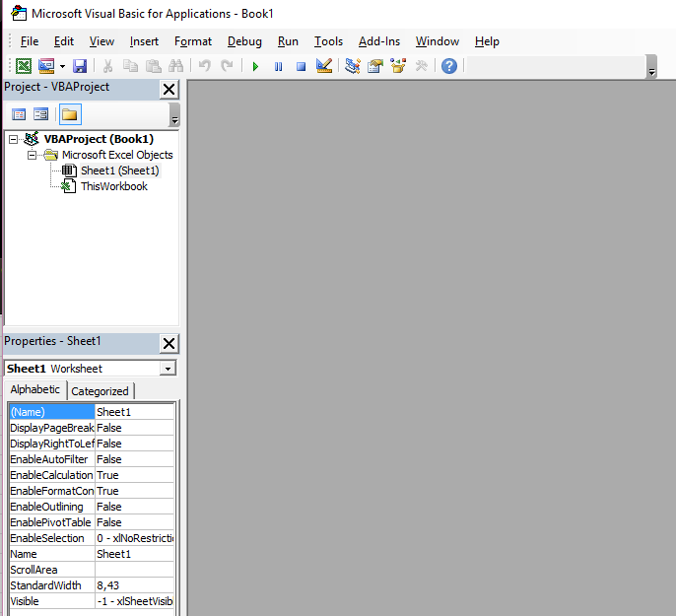Viewport: 676px width, 616px height.
Task: Select the DisplayPageBreaks property row
Action: pyautogui.click(x=92, y=428)
